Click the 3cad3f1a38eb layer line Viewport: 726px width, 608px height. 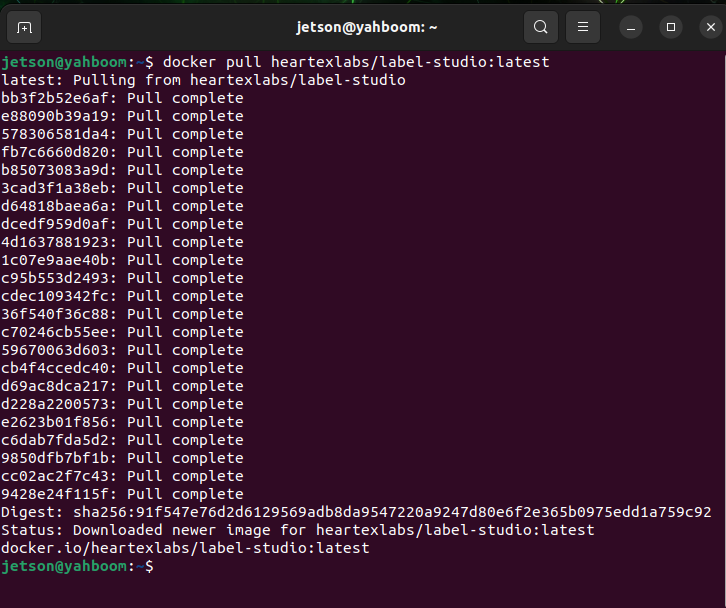pos(122,188)
